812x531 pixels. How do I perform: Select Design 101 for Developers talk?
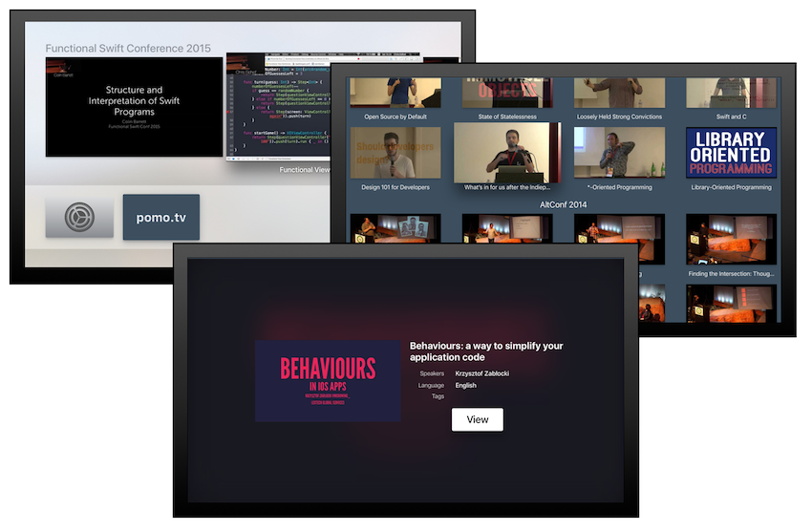coord(395,153)
